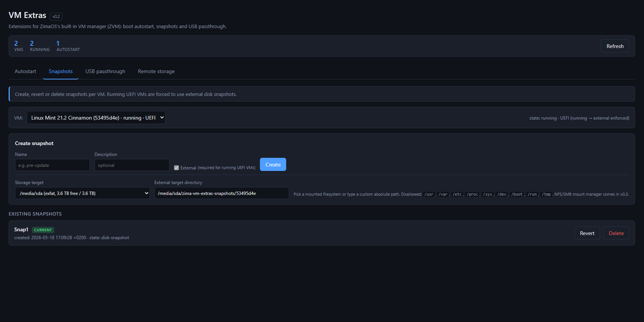Click the /var disallowed path tag
The width and height of the screenshot is (644, 322).
point(443,194)
